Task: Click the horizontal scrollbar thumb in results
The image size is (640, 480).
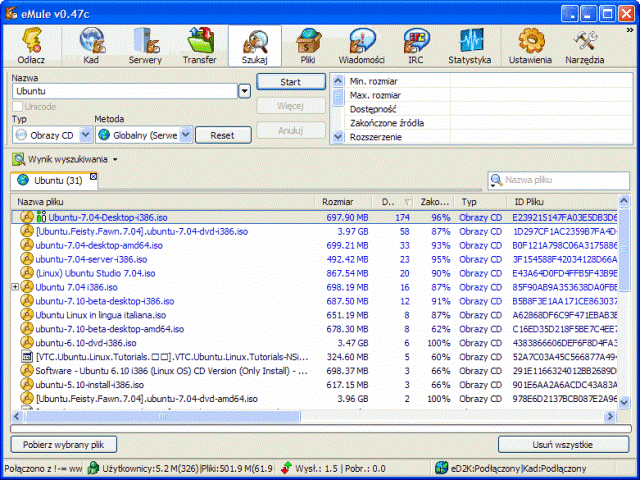Action: click(x=163, y=416)
